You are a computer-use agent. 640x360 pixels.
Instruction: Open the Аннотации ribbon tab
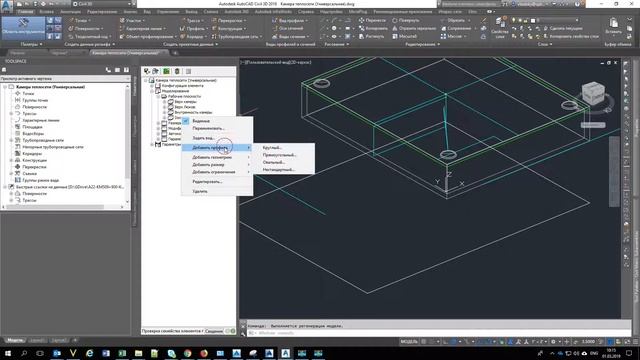tap(71, 12)
